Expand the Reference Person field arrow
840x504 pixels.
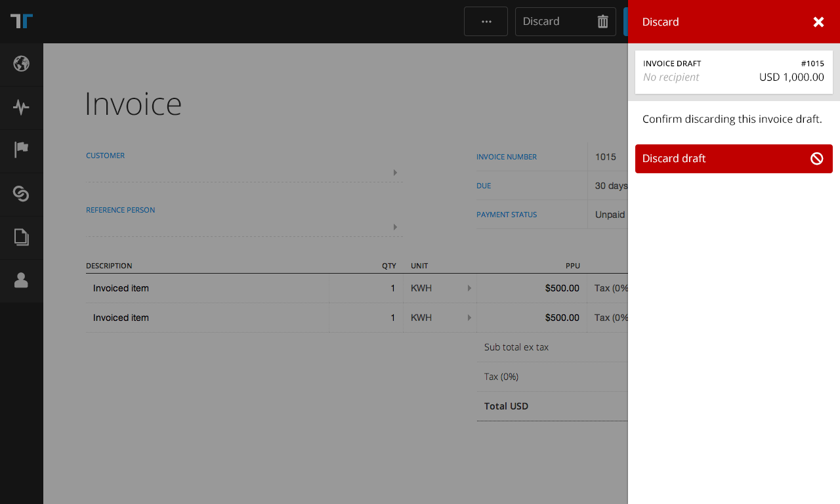click(x=395, y=227)
